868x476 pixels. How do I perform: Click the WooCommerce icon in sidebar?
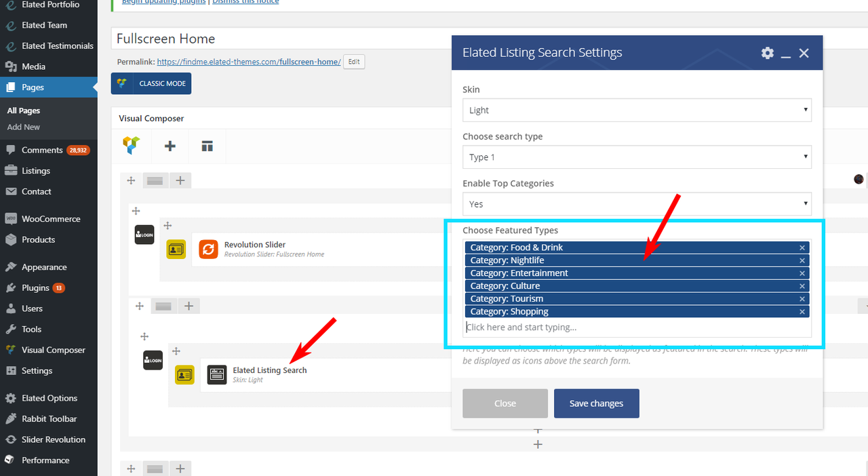[10, 219]
